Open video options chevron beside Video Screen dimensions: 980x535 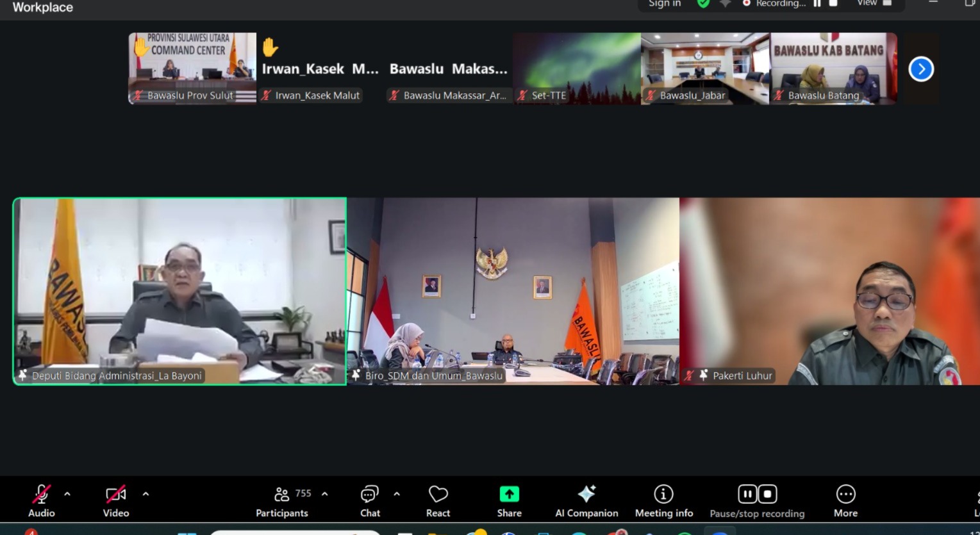(x=145, y=494)
